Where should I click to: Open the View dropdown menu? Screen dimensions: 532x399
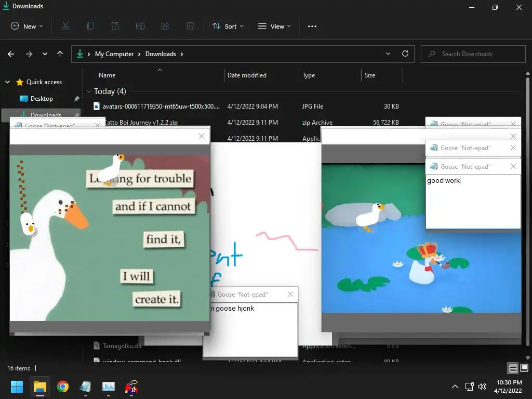click(274, 26)
